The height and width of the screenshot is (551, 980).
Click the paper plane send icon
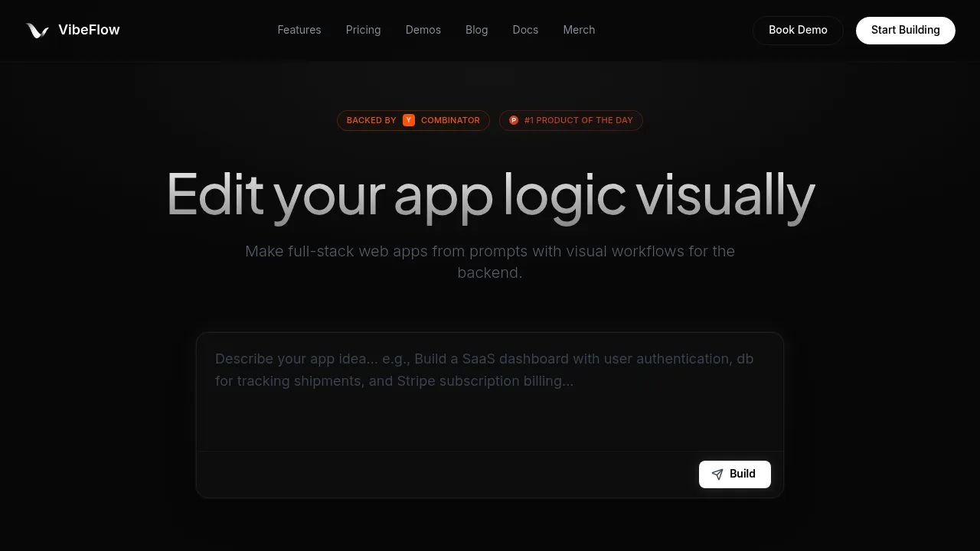pyautogui.click(x=717, y=474)
